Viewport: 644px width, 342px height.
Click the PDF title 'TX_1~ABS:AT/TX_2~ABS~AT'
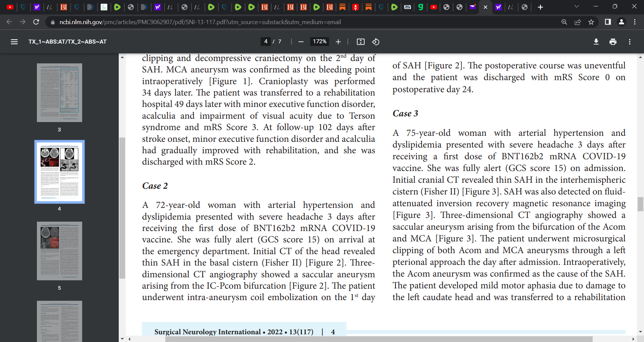[x=67, y=42]
